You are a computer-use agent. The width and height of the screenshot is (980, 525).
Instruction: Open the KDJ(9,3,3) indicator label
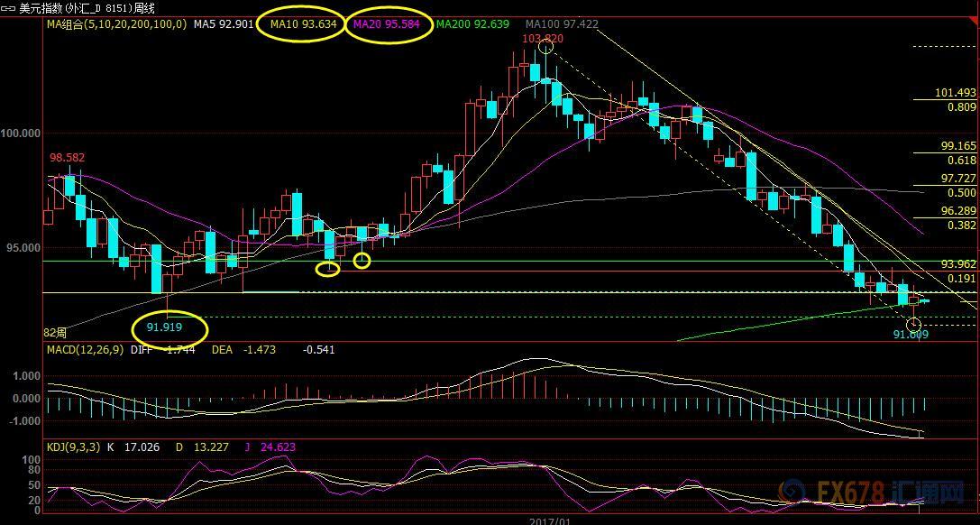click(x=71, y=447)
